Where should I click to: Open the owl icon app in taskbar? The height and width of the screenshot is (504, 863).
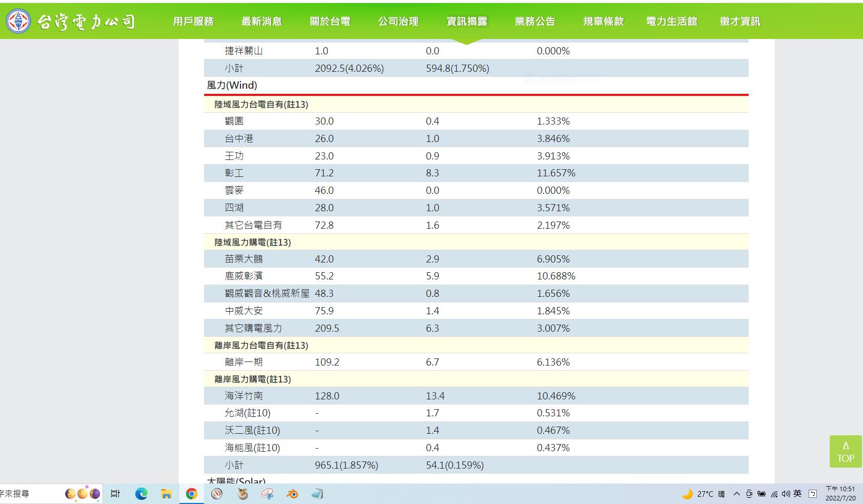tap(243, 494)
